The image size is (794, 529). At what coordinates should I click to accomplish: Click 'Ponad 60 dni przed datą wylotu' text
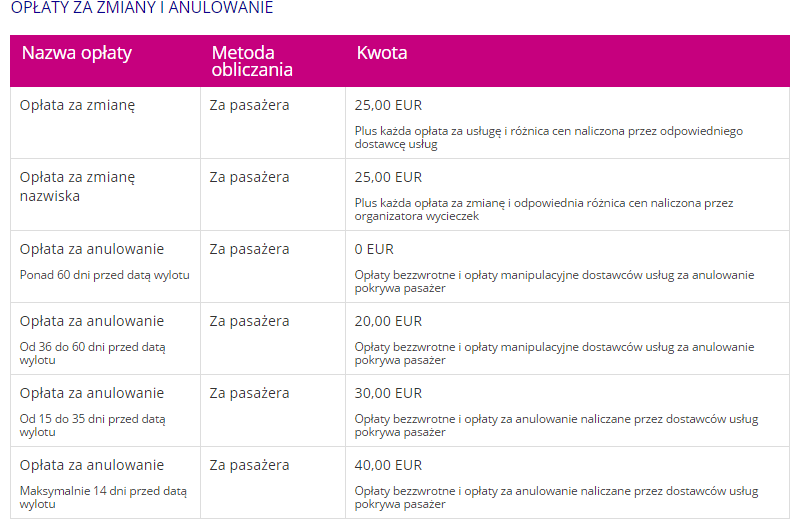pos(105,275)
